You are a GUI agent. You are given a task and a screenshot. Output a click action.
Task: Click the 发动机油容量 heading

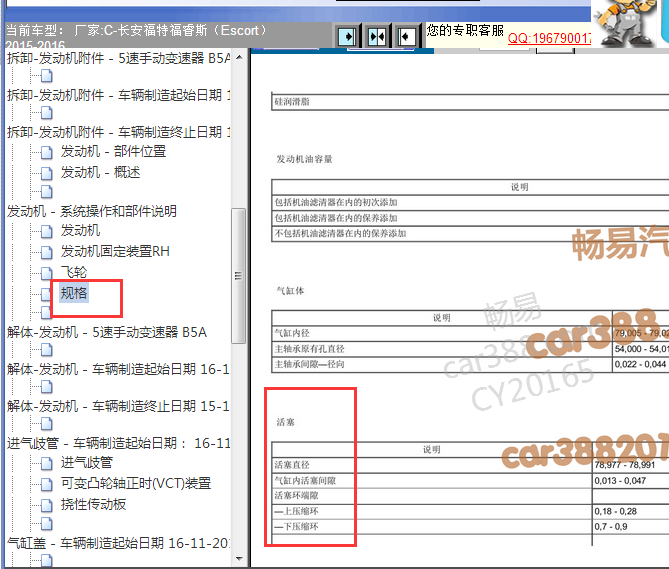pyautogui.click(x=304, y=159)
